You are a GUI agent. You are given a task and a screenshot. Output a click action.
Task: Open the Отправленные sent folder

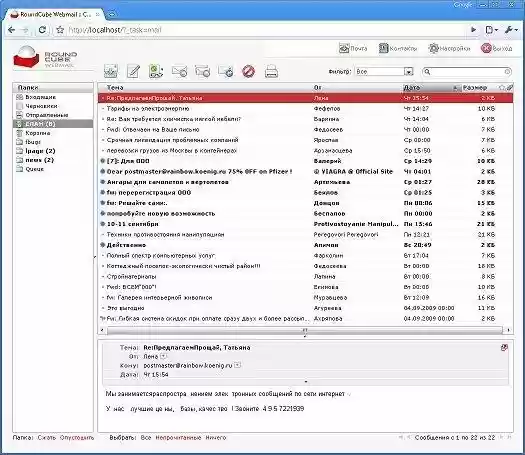[53, 115]
